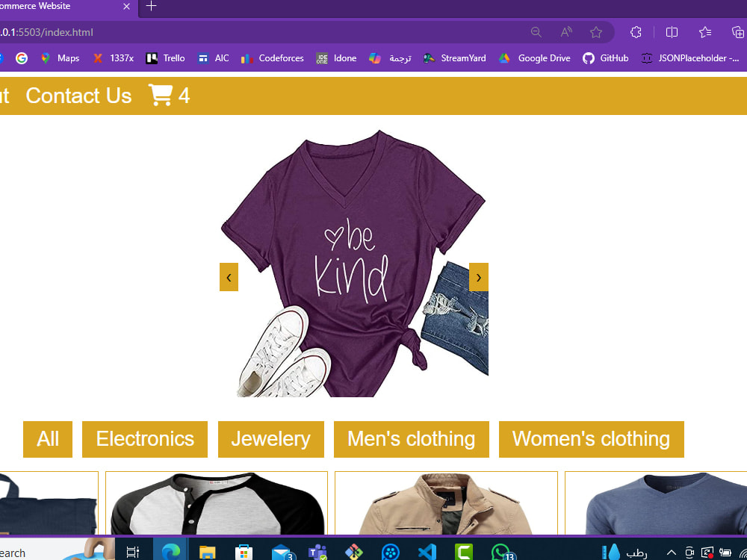Click the Collections icon in the toolbar

tap(737, 32)
